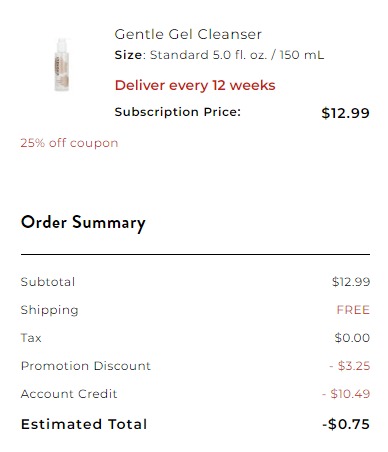Screen dimensions: 388x452
Task: Click the Size Standard 5.0 fl. oz. text
Action: (x=219, y=55)
